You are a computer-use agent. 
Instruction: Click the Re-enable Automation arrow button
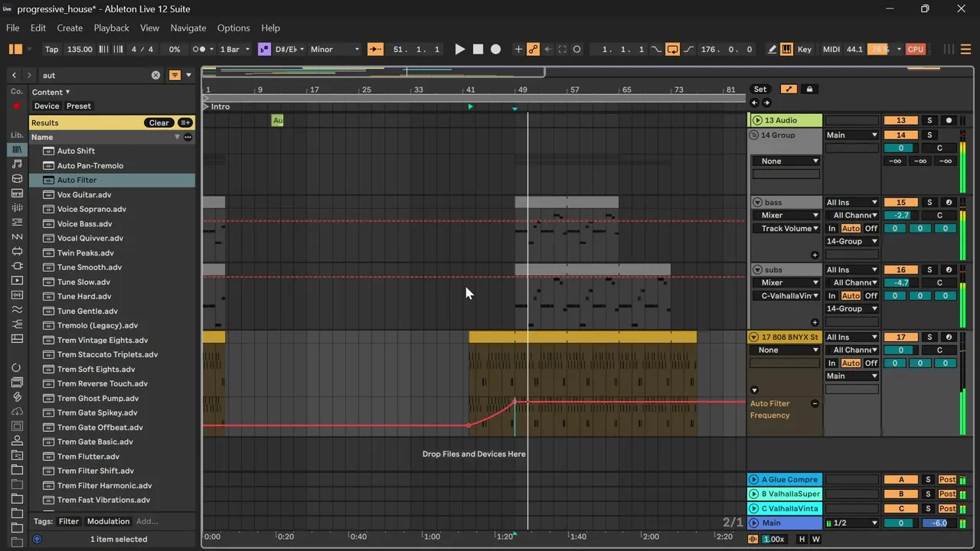coord(547,49)
